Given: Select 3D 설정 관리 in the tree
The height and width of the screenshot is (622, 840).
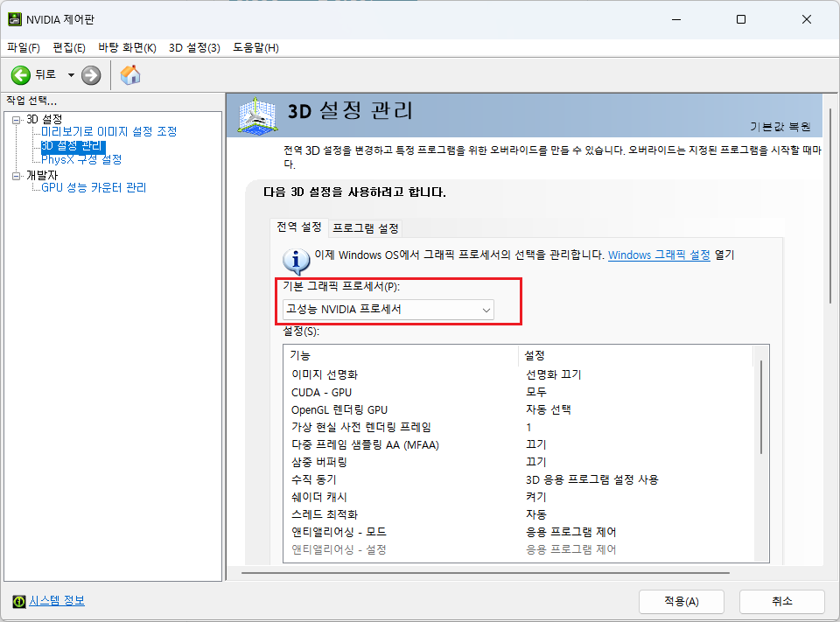Looking at the screenshot, I should [72, 146].
